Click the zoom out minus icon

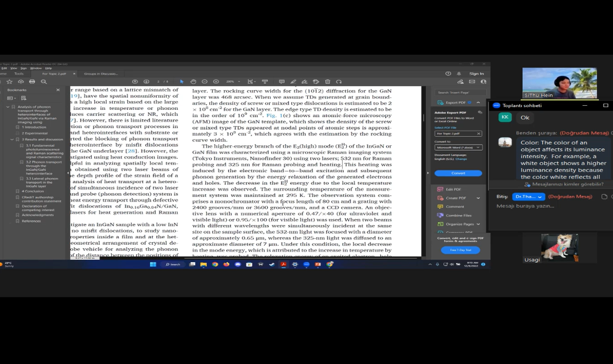click(x=205, y=82)
